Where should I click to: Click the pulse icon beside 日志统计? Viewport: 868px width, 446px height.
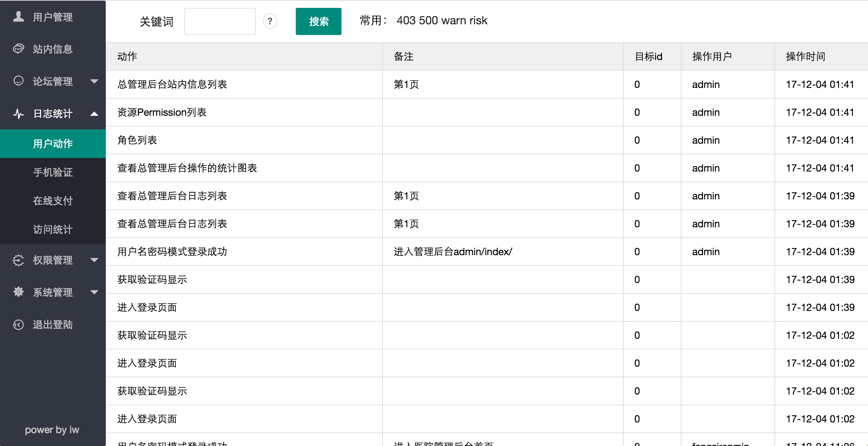19,114
